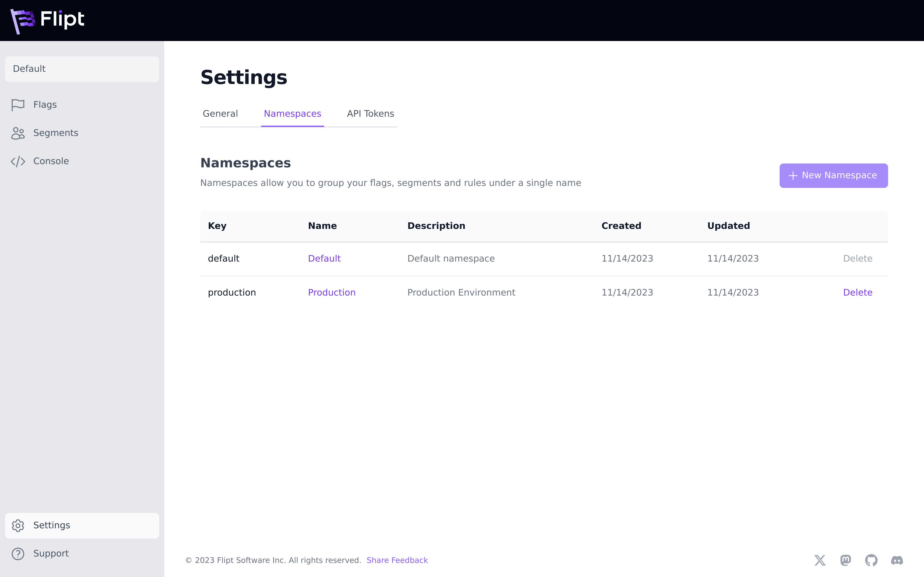Image resolution: width=924 pixels, height=577 pixels.
Task: Click the Segments people icon
Action: click(18, 133)
